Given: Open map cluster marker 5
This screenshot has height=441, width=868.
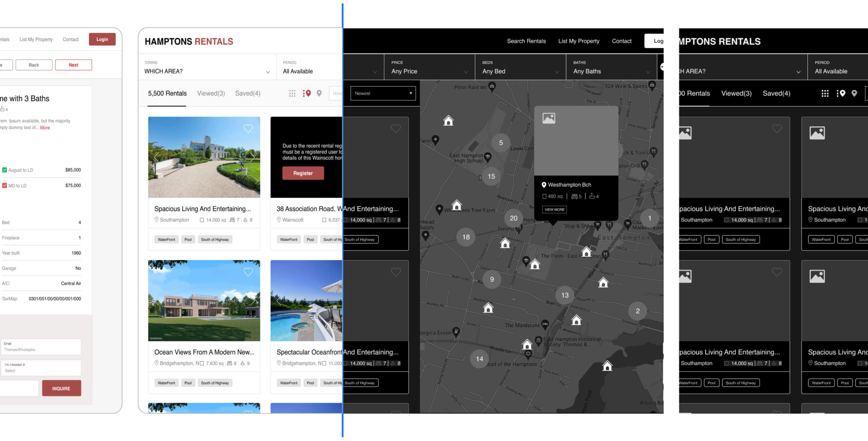Looking at the screenshot, I should [501, 143].
